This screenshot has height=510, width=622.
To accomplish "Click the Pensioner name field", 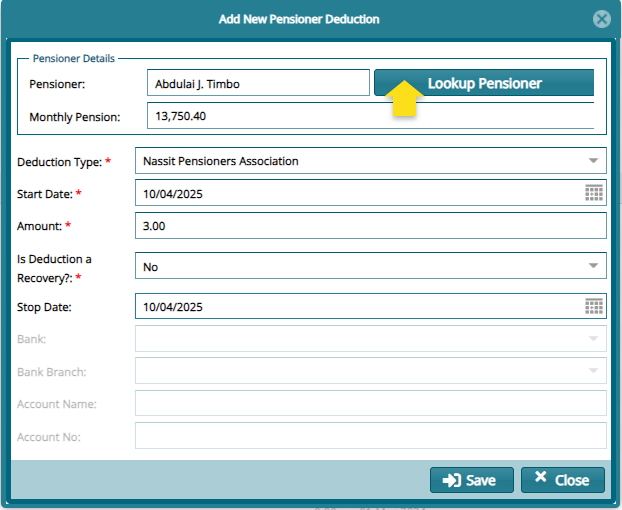I will tap(258, 83).
